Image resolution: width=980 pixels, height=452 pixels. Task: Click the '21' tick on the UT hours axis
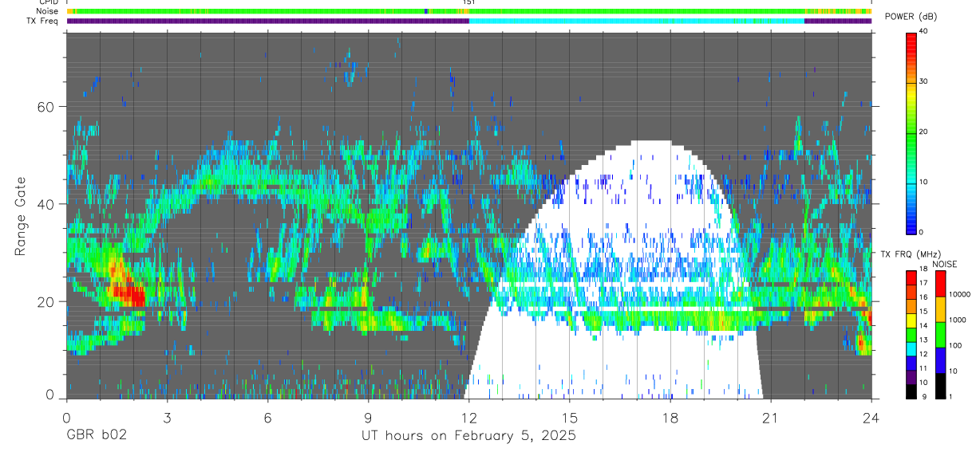coord(771,417)
